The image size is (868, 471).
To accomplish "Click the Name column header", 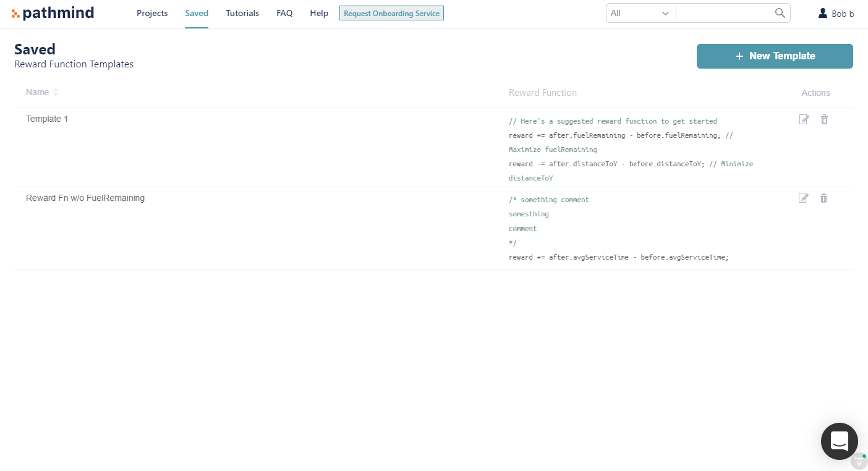I will click(37, 92).
